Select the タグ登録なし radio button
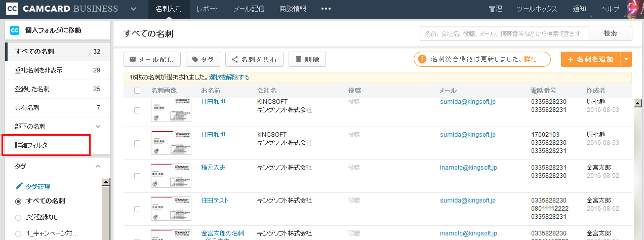 tap(18, 217)
